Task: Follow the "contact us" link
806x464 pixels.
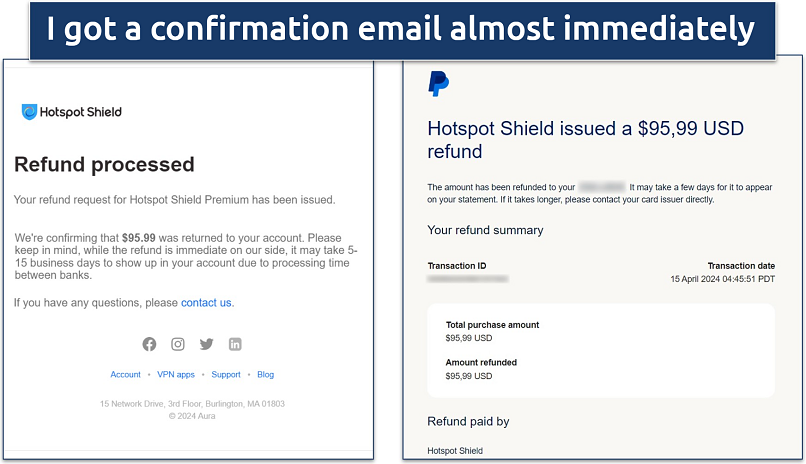Action: [206, 302]
